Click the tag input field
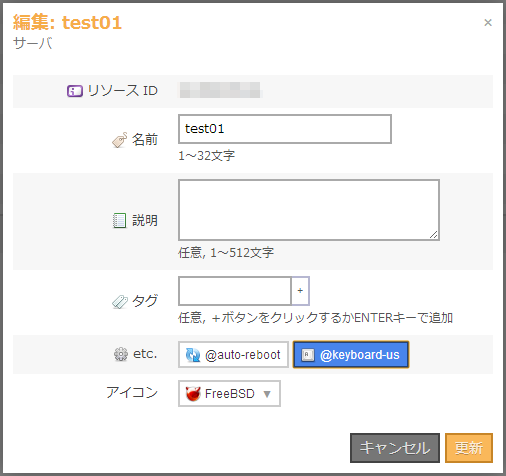The image size is (506, 476). [x=235, y=291]
